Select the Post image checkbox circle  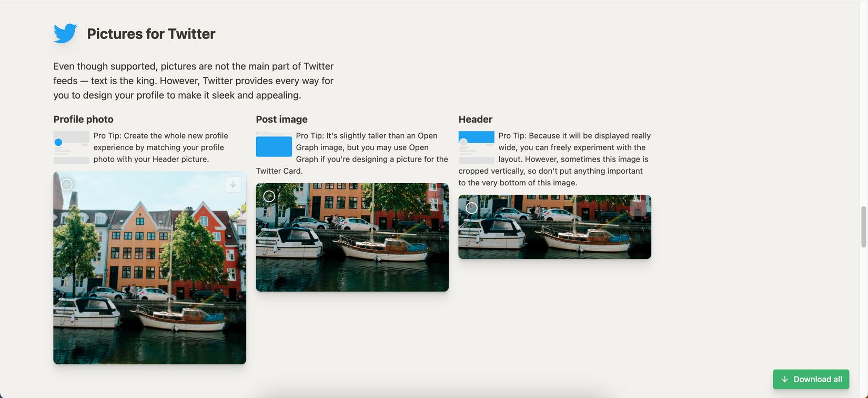coord(269,196)
